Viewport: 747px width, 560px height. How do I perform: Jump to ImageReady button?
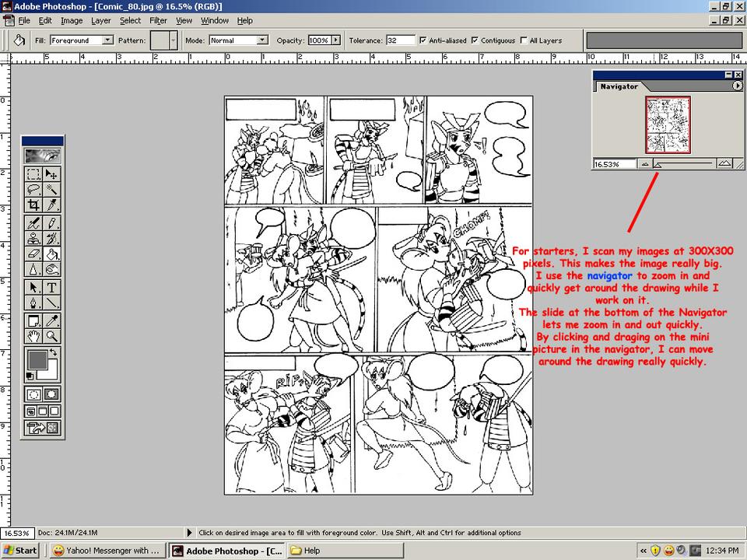coord(42,428)
